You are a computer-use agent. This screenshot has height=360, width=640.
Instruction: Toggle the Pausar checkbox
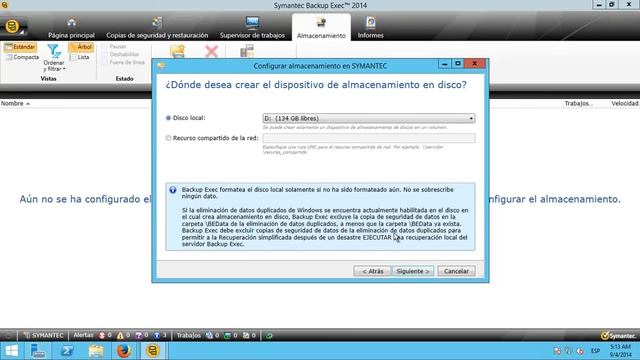coord(105,47)
